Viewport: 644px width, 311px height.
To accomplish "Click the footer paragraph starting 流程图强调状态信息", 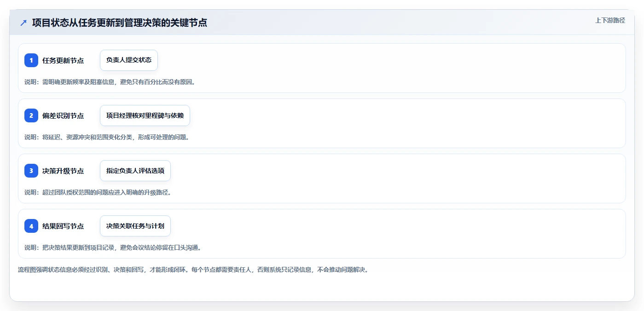I will coord(193,270).
